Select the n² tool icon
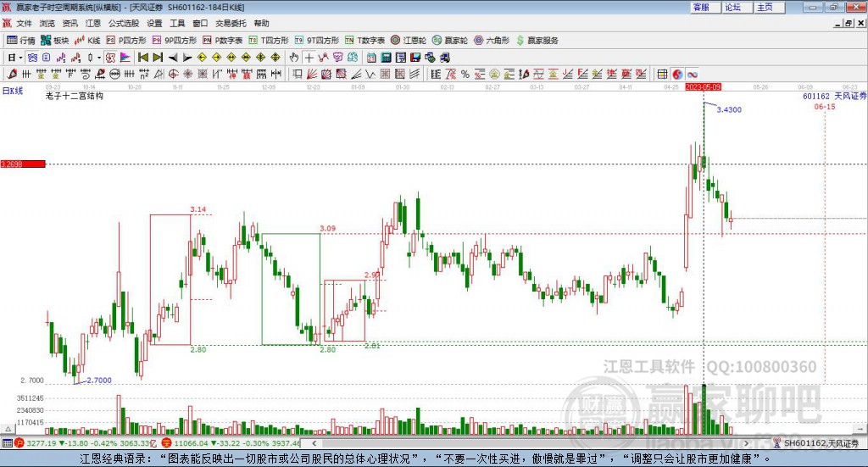This screenshot has width=868, height=467. click(144, 74)
